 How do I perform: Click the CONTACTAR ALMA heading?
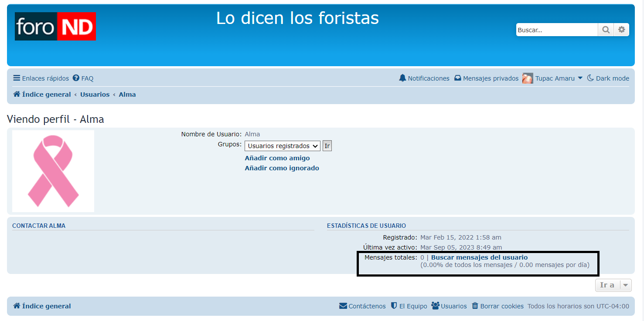pyautogui.click(x=39, y=226)
